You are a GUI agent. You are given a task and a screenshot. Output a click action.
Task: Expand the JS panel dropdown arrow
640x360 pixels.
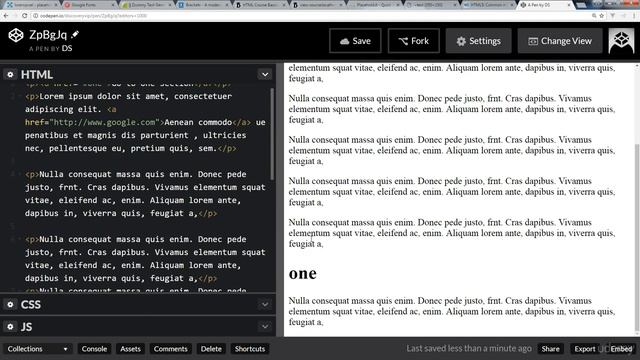pyautogui.click(x=265, y=327)
